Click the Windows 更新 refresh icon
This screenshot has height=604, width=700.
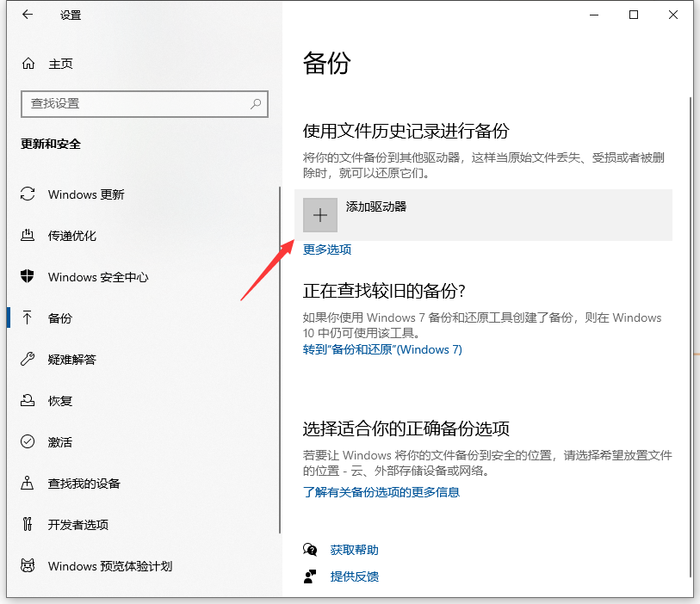click(x=28, y=194)
